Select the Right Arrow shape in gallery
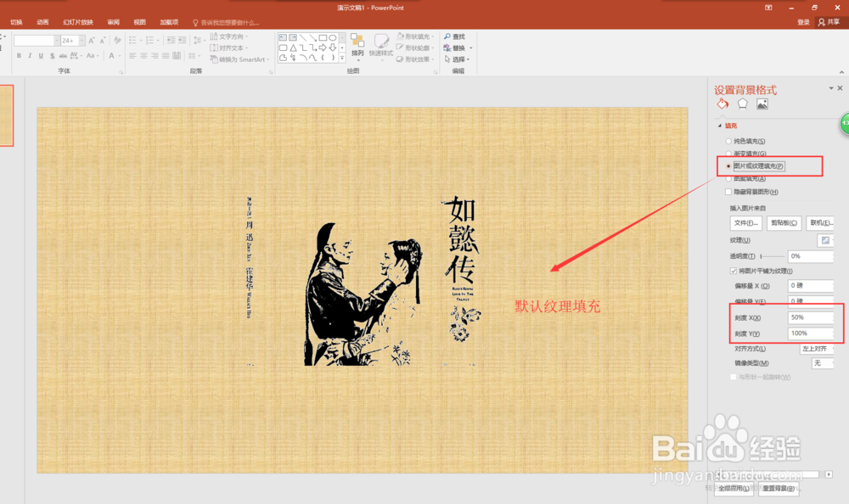 [323, 48]
